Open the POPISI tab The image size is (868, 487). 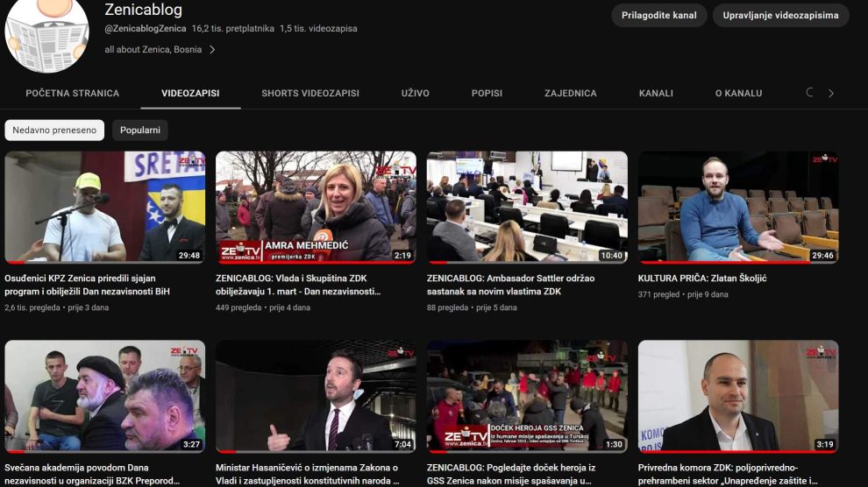pos(487,93)
